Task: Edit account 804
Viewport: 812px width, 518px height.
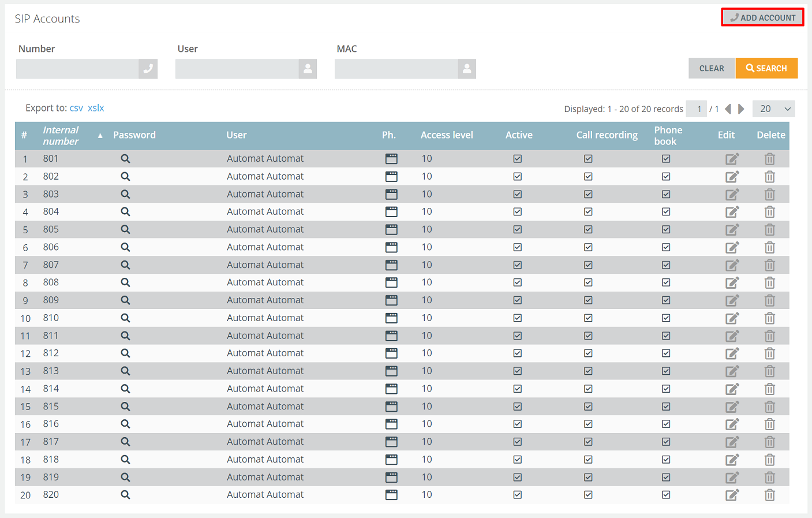Action: (x=732, y=212)
